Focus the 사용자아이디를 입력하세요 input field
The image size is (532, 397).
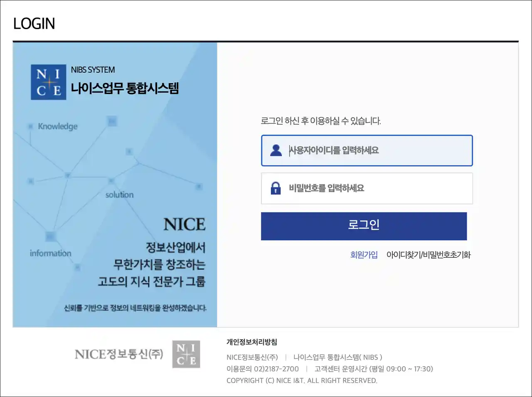(367, 150)
